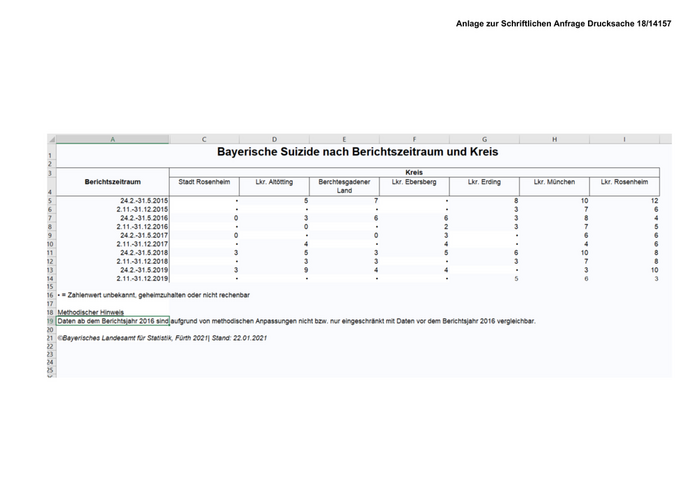Image resolution: width=700 pixels, height=495 pixels.
Task: Select column G header
Action: [484, 139]
